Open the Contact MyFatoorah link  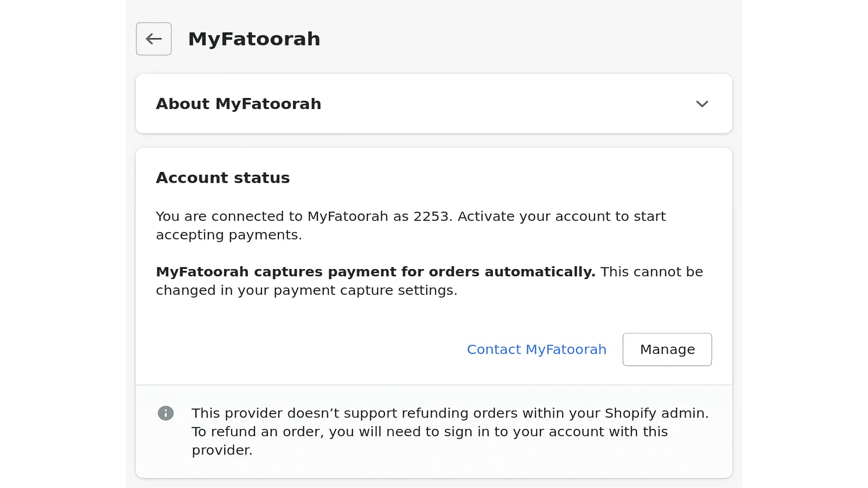click(x=537, y=350)
